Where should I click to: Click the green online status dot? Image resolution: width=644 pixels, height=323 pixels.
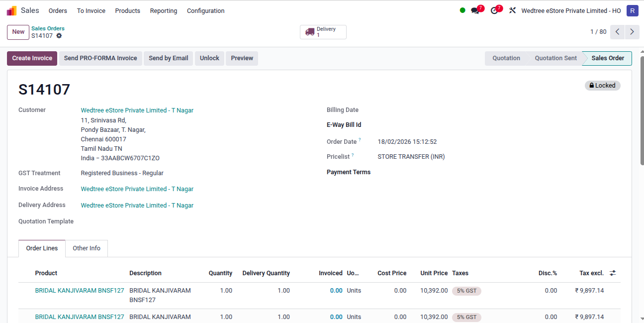pos(462,10)
